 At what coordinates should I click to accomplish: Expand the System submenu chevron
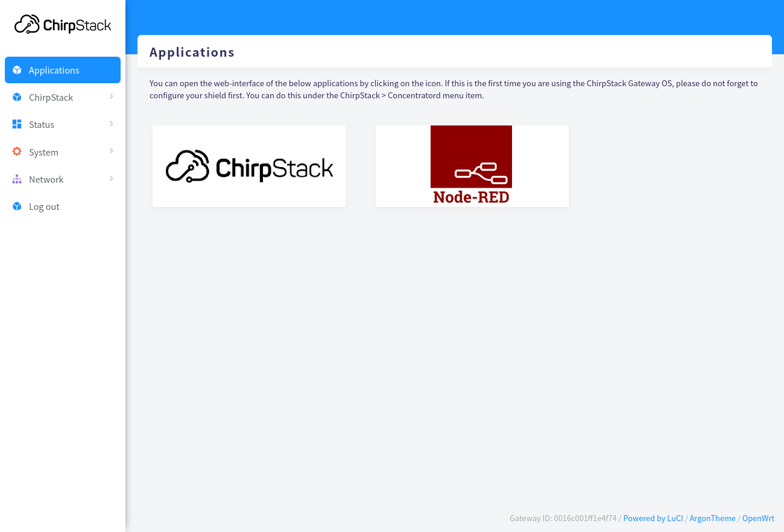point(112,151)
